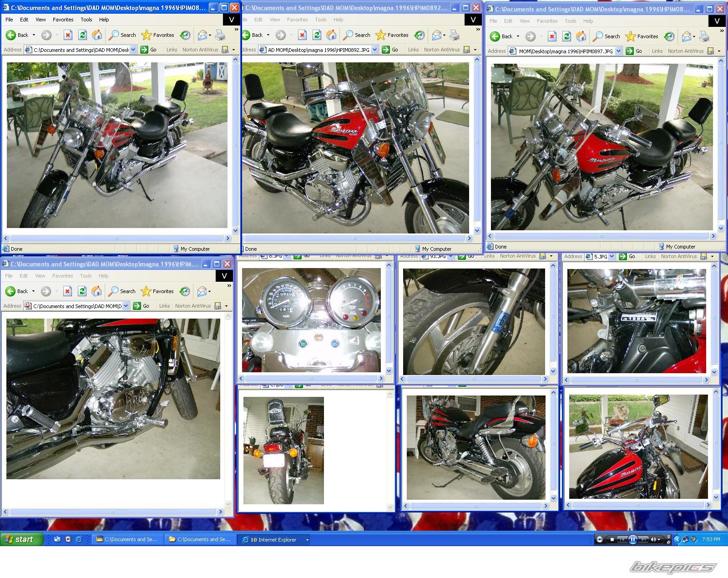
Task: Open History icon in the active top-left window
Action: 185,35
